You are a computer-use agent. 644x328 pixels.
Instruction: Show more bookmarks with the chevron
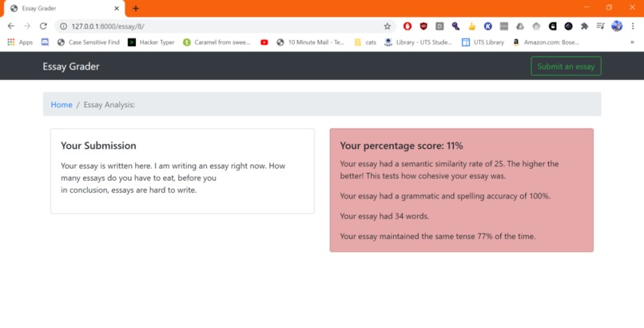pos(632,42)
